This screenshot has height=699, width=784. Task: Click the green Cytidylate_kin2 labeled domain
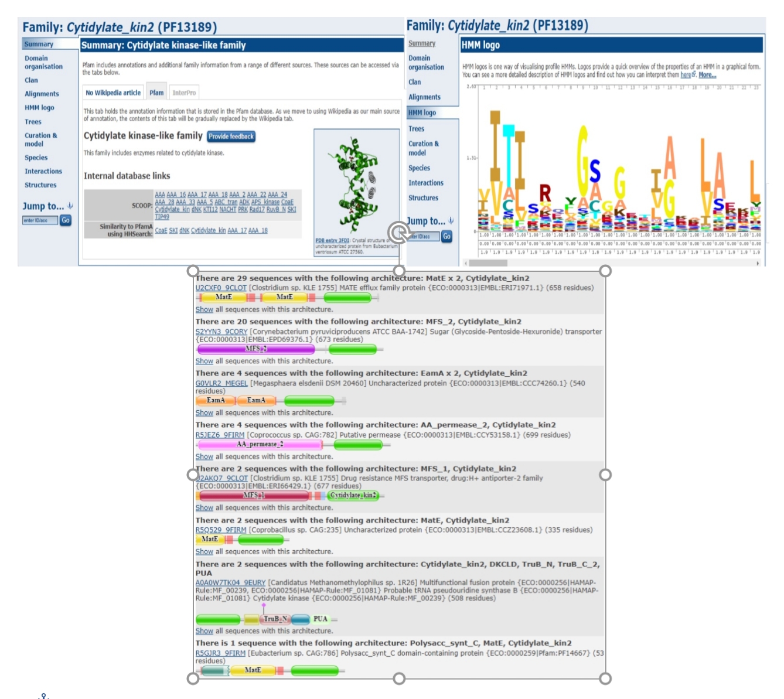[353, 496]
